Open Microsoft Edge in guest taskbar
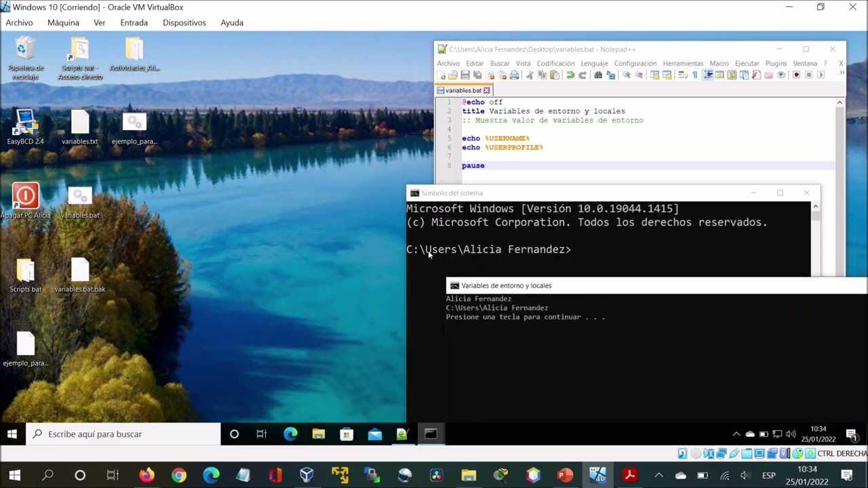This screenshot has width=868, height=488. 290,434
